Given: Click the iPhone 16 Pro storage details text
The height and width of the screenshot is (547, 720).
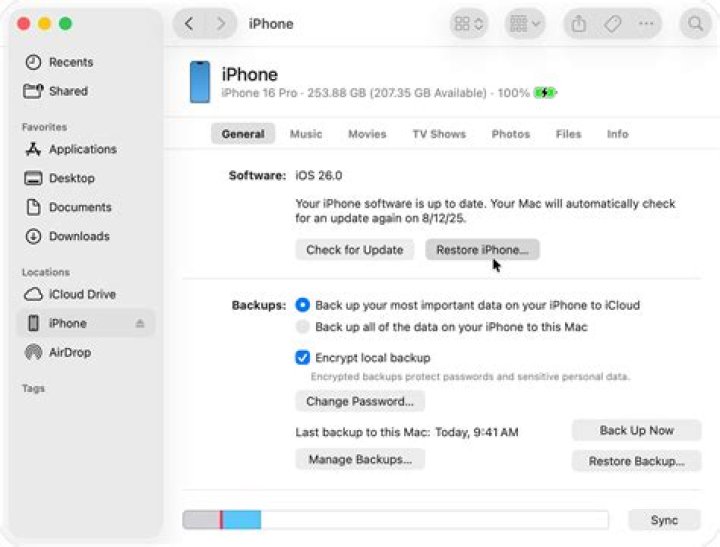Looking at the screenshot, I should pyautogui.click(x=376, y=93).
